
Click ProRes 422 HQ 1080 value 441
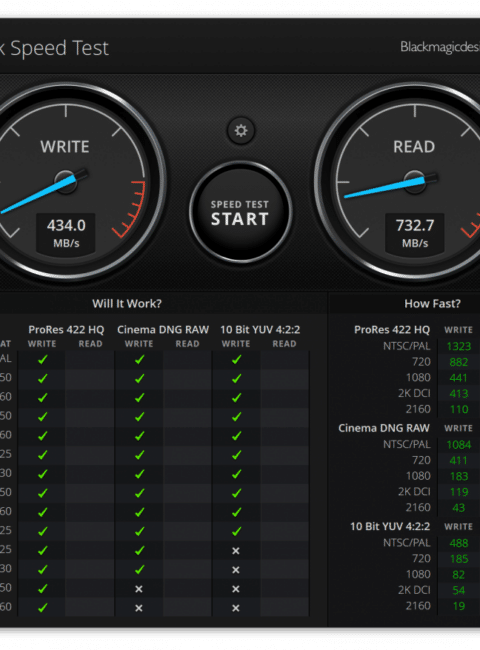[458, 378]
